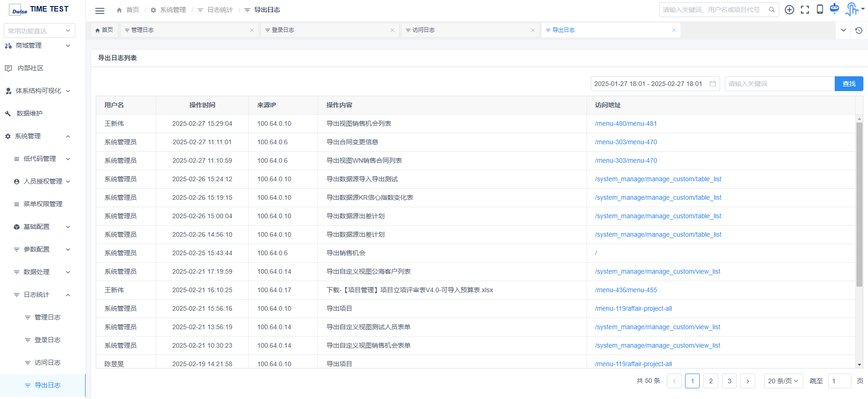The height and width of the screenshot is (399, 868).
Task: Close the 登录日志 tab
Action: [x=392, y=30]
